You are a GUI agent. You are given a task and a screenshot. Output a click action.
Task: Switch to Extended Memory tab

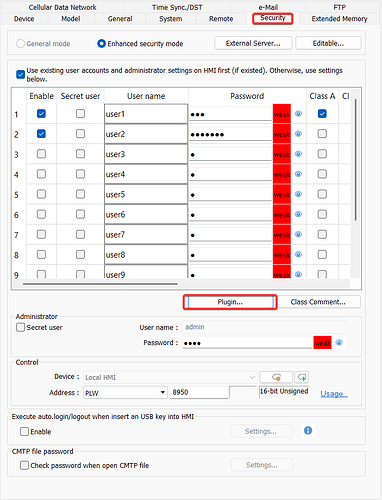[339, 19]
